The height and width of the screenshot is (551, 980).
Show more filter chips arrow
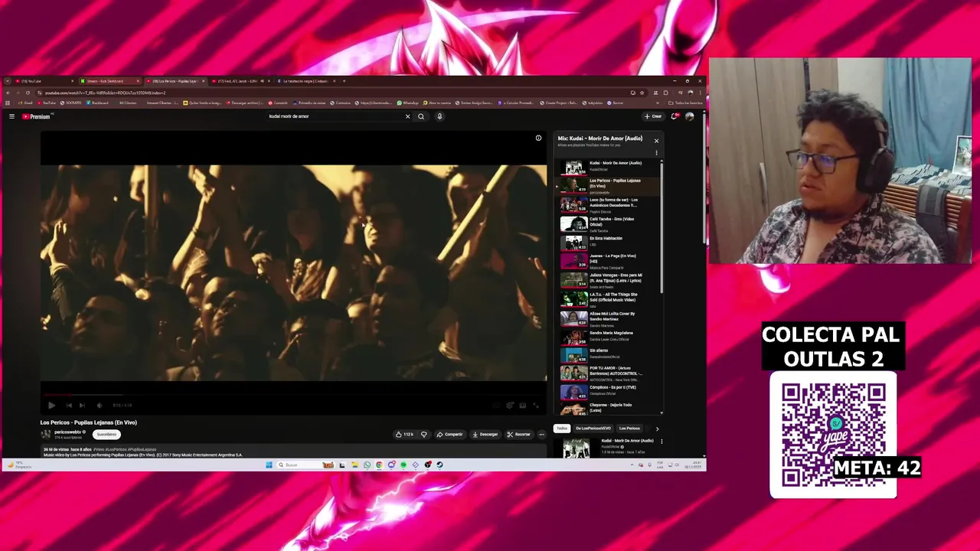click(x=657, y=429)
